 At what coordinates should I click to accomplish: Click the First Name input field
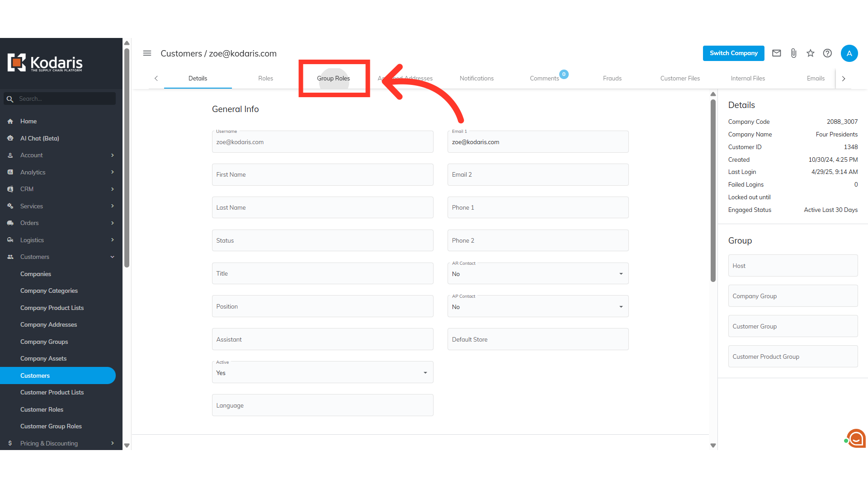(x=322, y=175)
